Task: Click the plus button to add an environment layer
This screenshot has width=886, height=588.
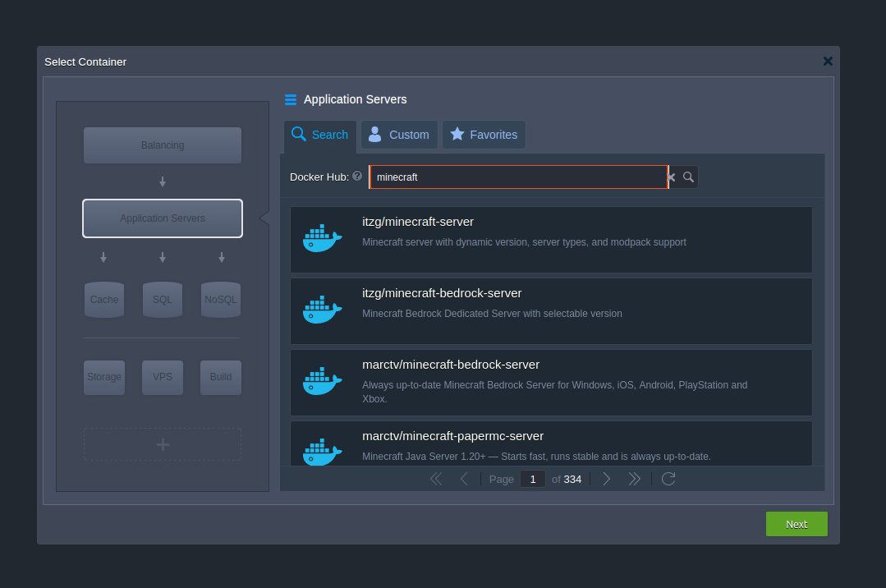Action: 162,443
